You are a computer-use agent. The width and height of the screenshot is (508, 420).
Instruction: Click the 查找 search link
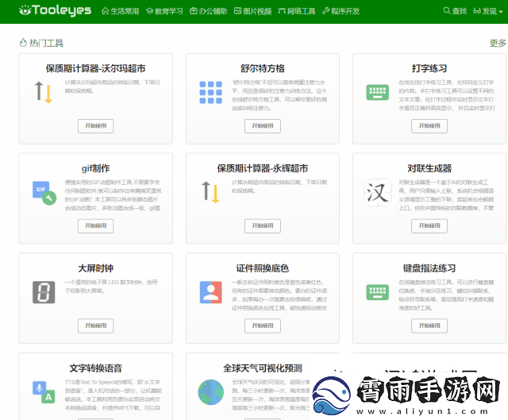(x=455, y=11)
